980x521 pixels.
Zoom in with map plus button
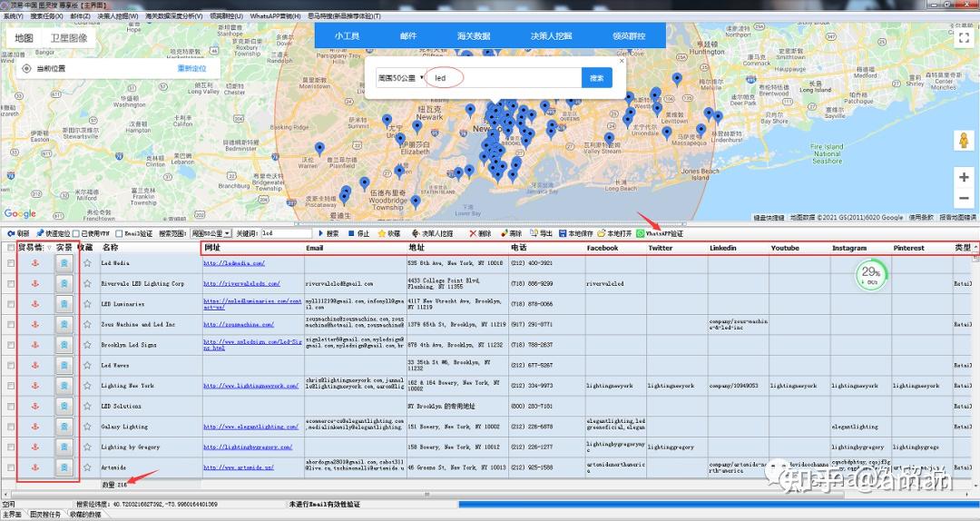tap(964, 178)
